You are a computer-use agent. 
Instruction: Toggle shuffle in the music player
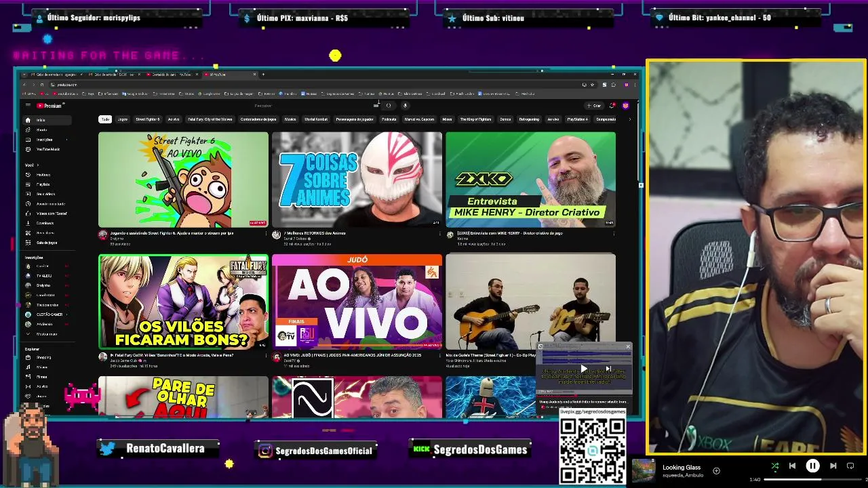point(775,466)
